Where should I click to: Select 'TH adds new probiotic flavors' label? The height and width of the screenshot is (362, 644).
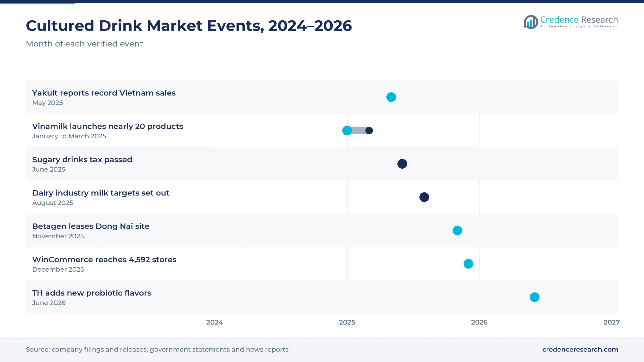pyautogui.click(x=92, y=293)
